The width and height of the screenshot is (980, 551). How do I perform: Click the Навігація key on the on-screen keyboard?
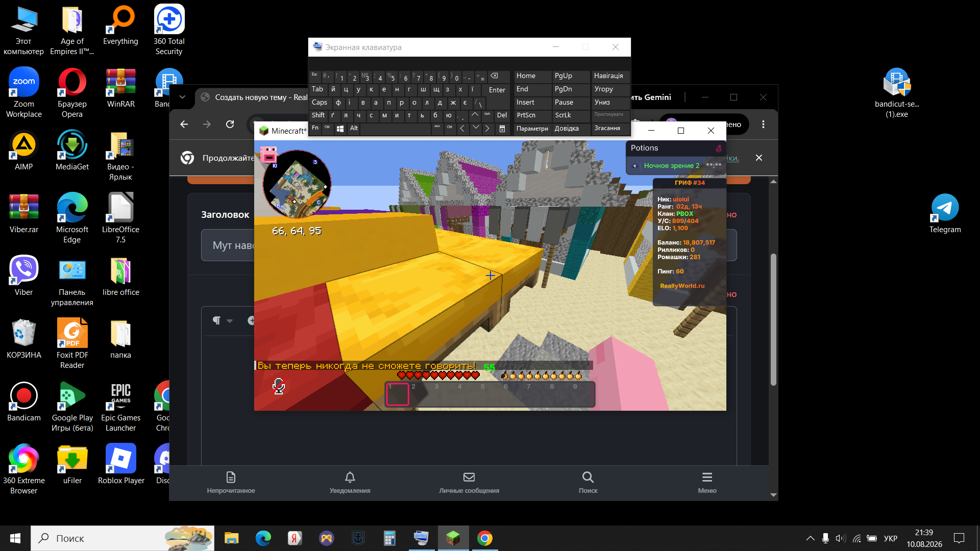[x=610, y=76]
